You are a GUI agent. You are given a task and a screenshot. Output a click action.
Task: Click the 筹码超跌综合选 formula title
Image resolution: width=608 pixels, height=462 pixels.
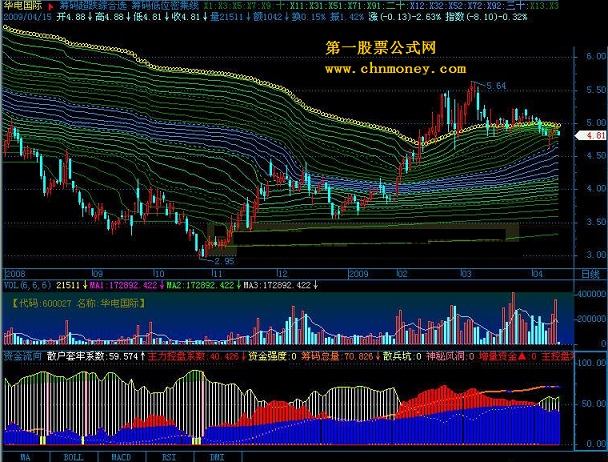93,6
